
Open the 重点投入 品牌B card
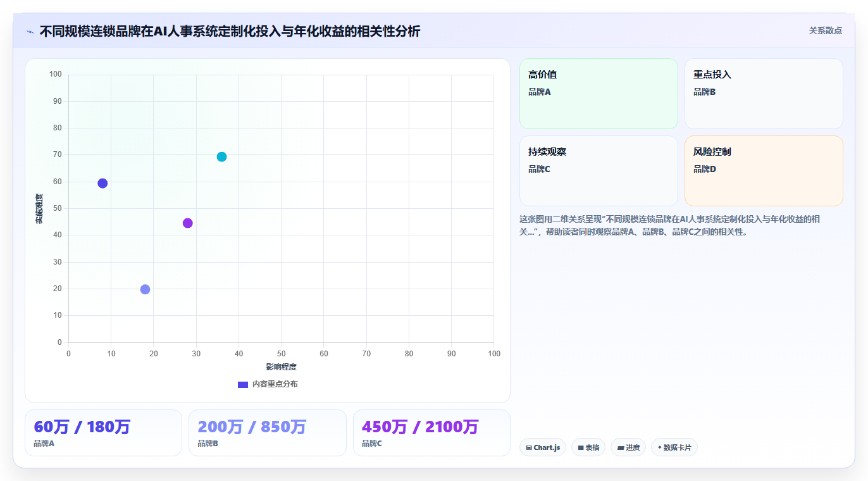[x=764, y=94]
